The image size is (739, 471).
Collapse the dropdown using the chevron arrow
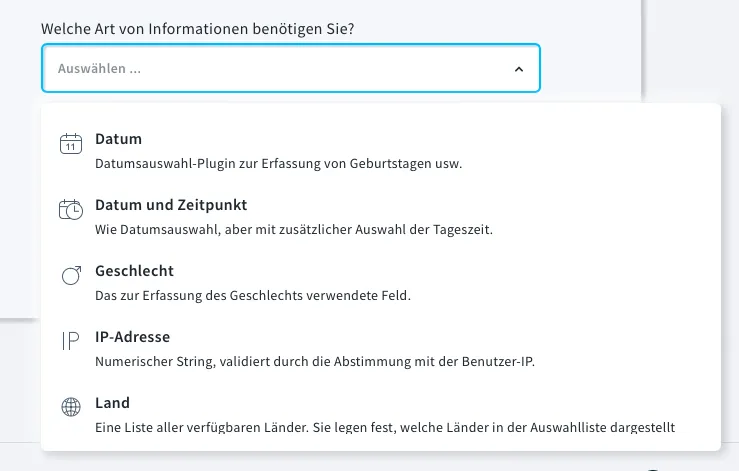(519, 69)
